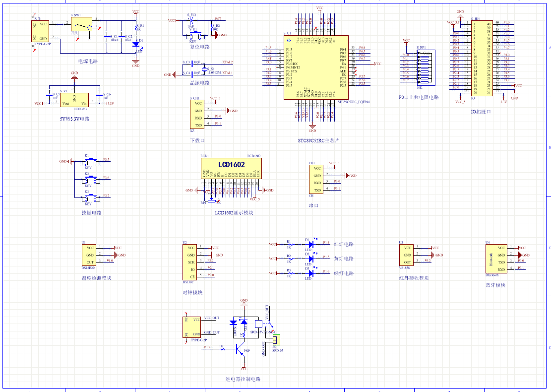Image resolution: width=551 pixels, height=392 pixels.
Task: Select the S_C2 10uF capacitor
Action: [121, 36]
